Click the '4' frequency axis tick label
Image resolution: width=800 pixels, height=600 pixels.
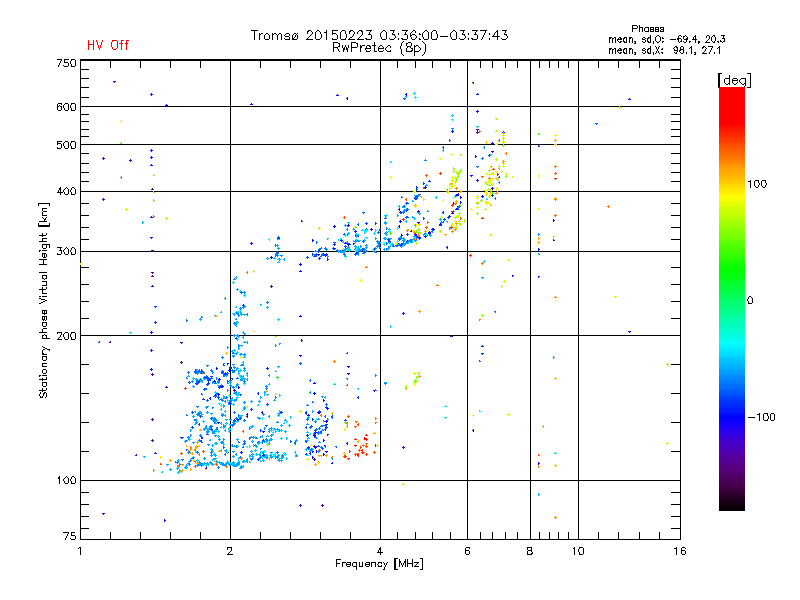pyautogui.click(x=380, y=551)
